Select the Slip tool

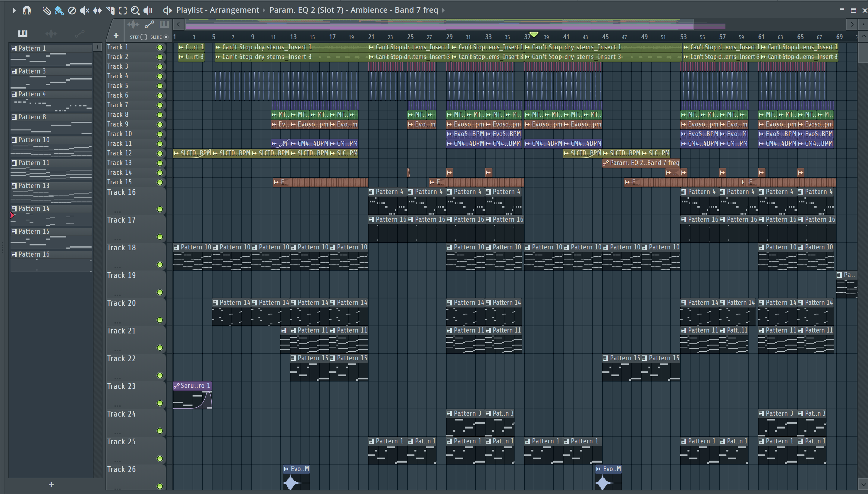point(97,11)
